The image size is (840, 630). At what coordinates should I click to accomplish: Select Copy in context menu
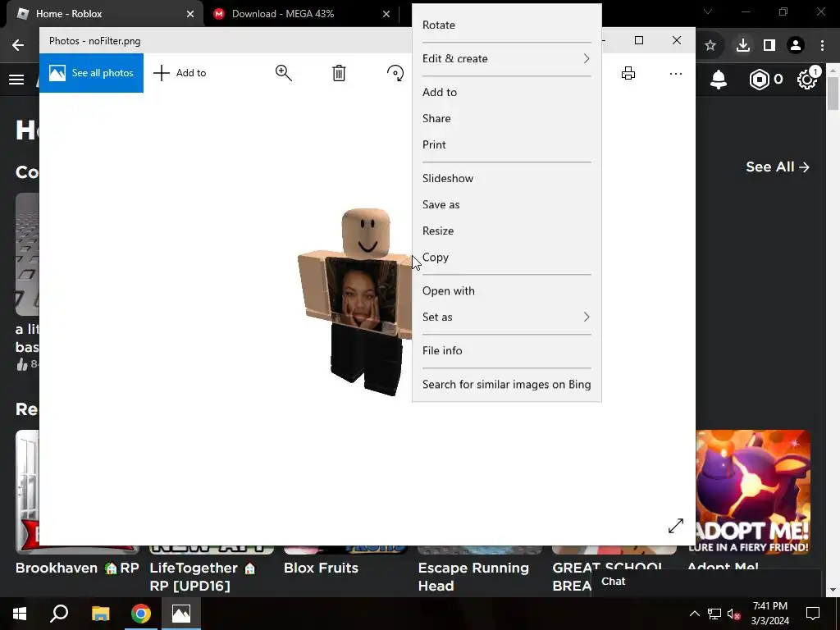[x=506, y=257]
